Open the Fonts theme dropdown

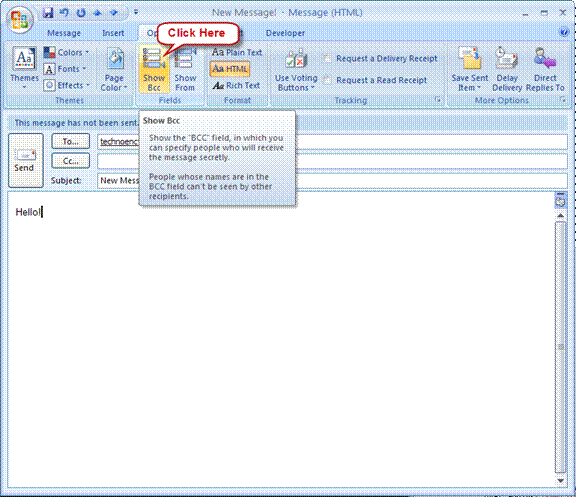point(65,69)
